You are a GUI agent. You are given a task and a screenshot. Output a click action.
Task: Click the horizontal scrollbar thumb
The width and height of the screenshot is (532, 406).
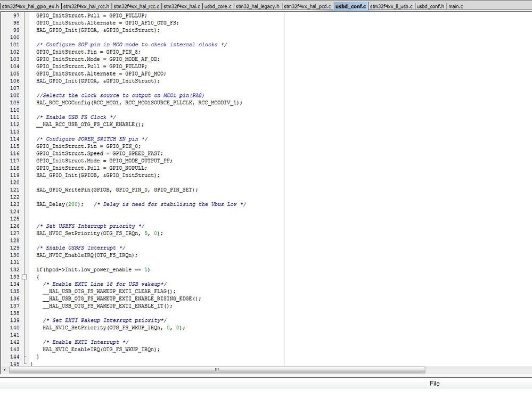(x=217, y=370)
